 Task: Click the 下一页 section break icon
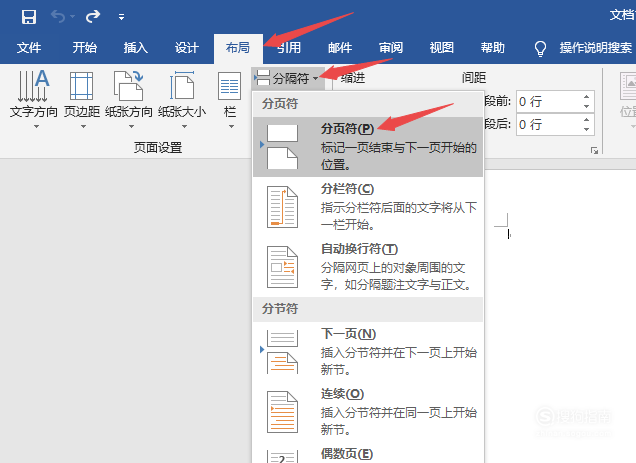coord(282,352)
